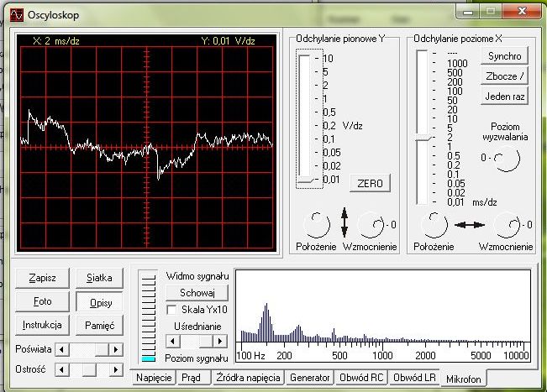Click the Synchro button

(x=504, y=56)
